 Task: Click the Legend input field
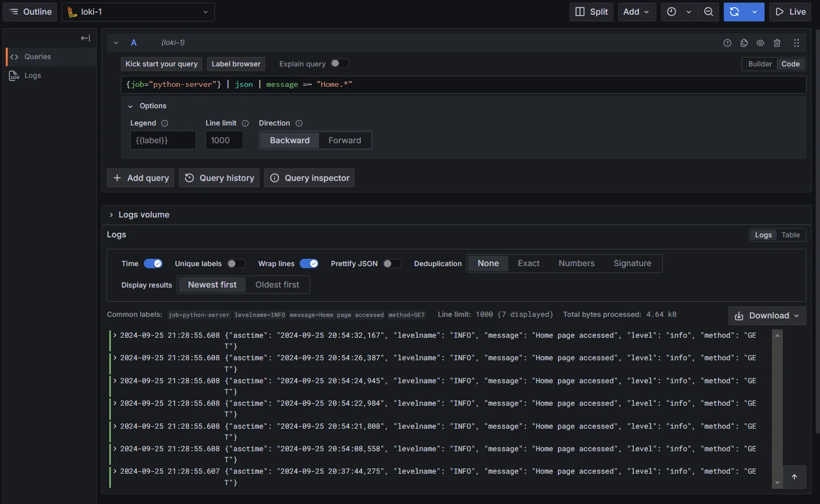(x=163, y=140)
